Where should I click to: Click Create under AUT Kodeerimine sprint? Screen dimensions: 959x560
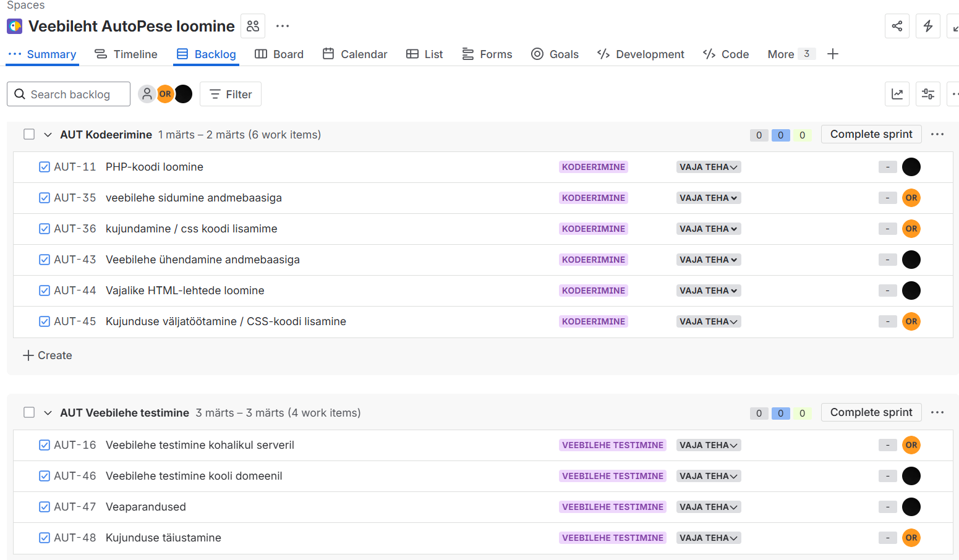(48, 355)
